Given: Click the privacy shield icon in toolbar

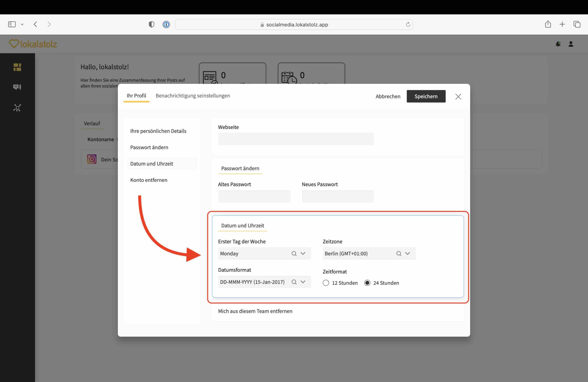Looking at the screenshot, I should coord(151,24).
